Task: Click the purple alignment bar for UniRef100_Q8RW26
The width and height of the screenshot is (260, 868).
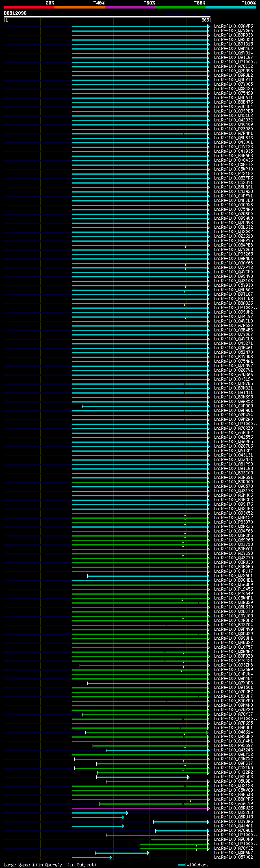Action: 141,808
